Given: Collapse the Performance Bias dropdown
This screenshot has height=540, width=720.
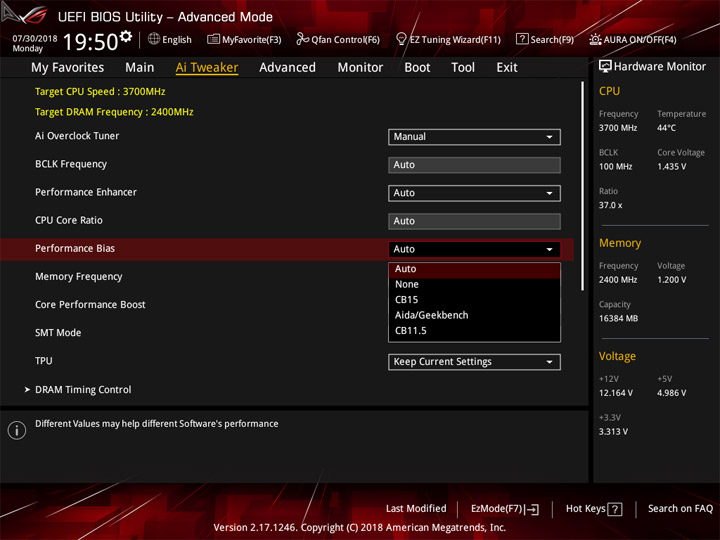Looking at the screenshot, I should pos(474,249).
